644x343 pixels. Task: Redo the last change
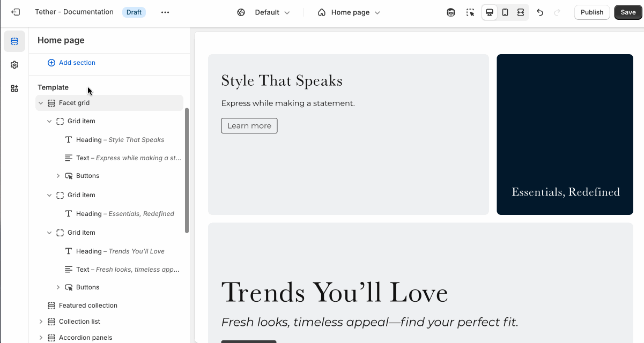[x=557, y=12]
